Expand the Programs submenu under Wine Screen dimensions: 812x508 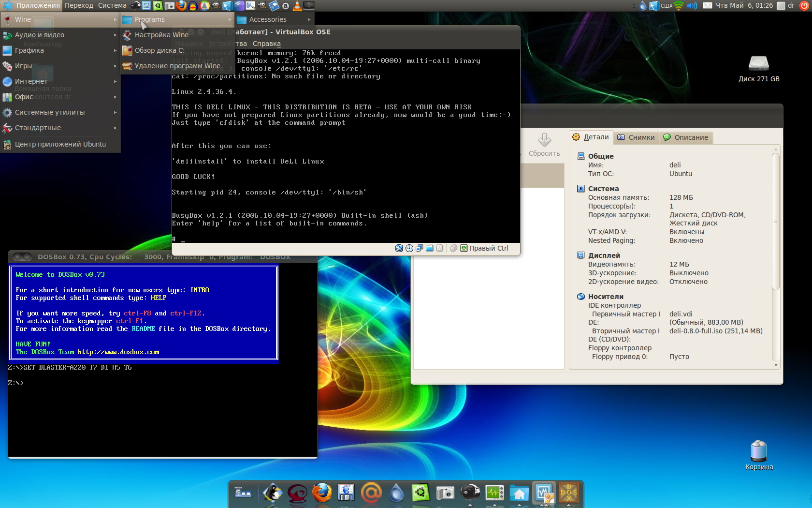coord(177,19)
